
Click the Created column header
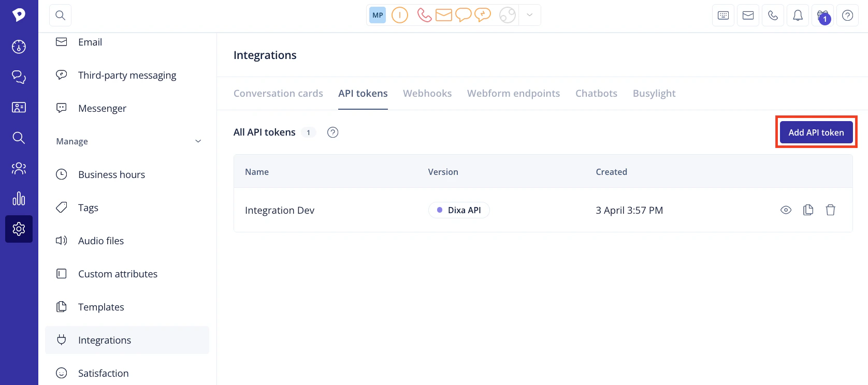point(611,172)
